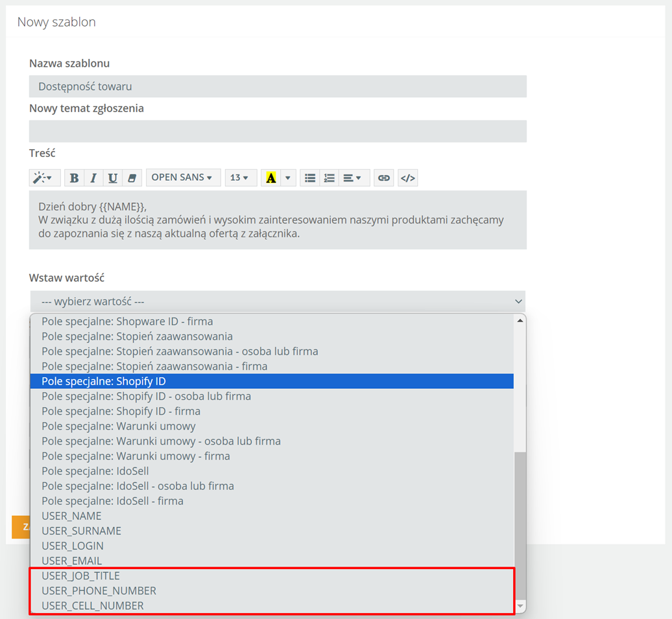Select 'IdoSell - osoba lub firma' option
The height and width of the screenshot is (619, 672).
(x=272, y=486)
